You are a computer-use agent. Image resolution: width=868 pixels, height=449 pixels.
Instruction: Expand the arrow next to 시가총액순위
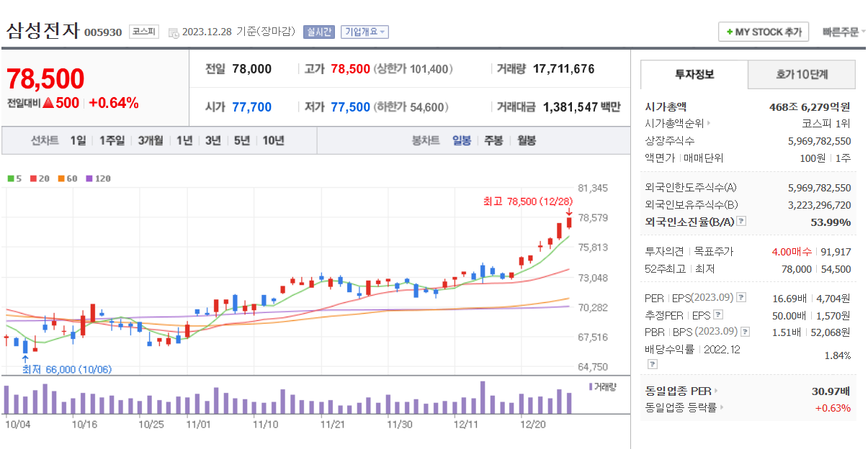[709, 124]
